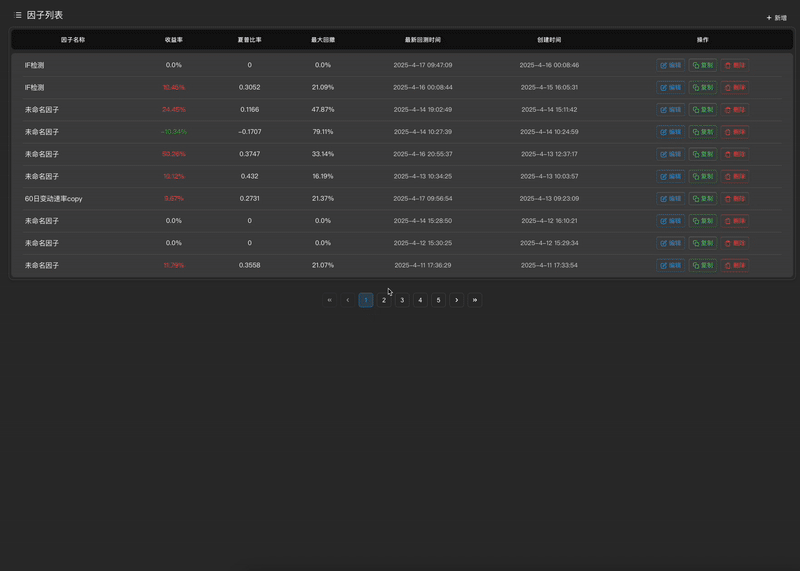Delete the factor with Sharpe ratio 0.432
Image resolution: width=800 pixels, height=571 pixels.
(735, 176)
